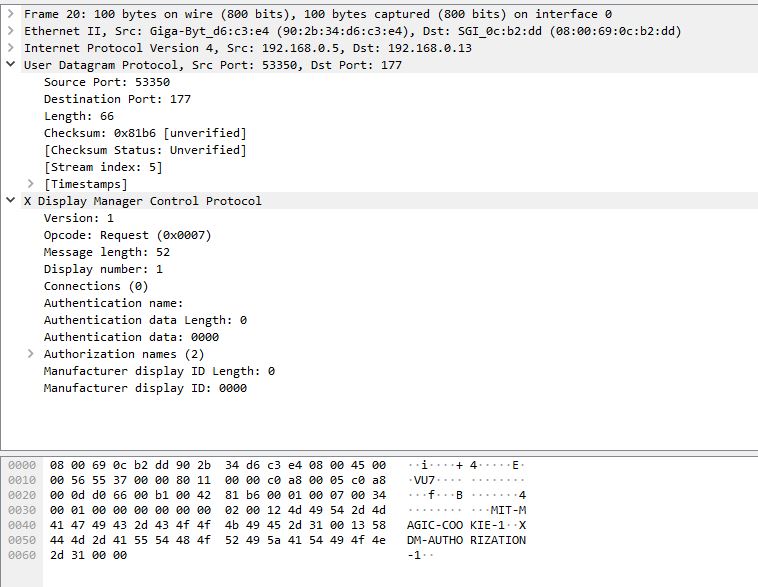Viewport: 758px width, 587px height.
Task: Select the Message length: 52 field
Action: coord(107,252)
